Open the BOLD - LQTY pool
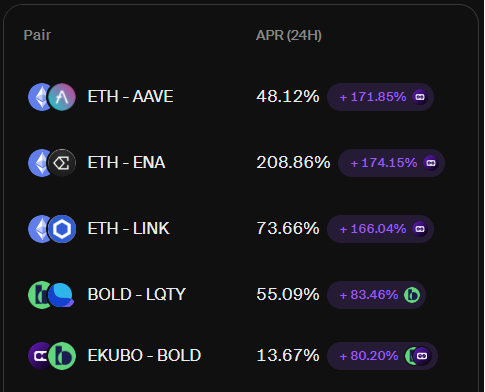Screen dimensions: 485x392 (136, 295)
